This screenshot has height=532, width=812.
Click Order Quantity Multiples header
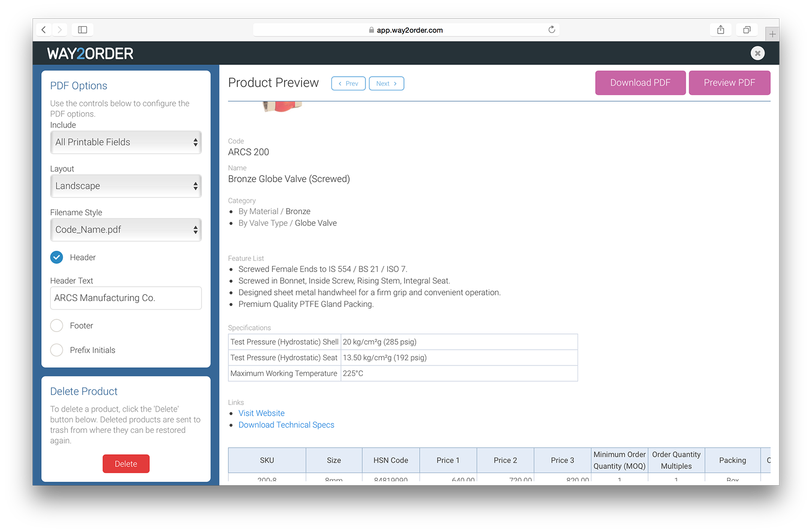tap(676, 460)
